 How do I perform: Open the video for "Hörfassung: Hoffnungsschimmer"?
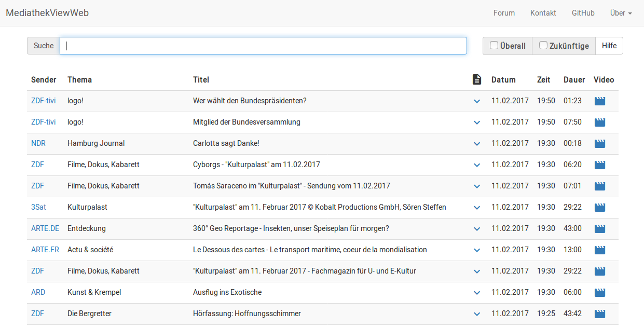[599, 314]
